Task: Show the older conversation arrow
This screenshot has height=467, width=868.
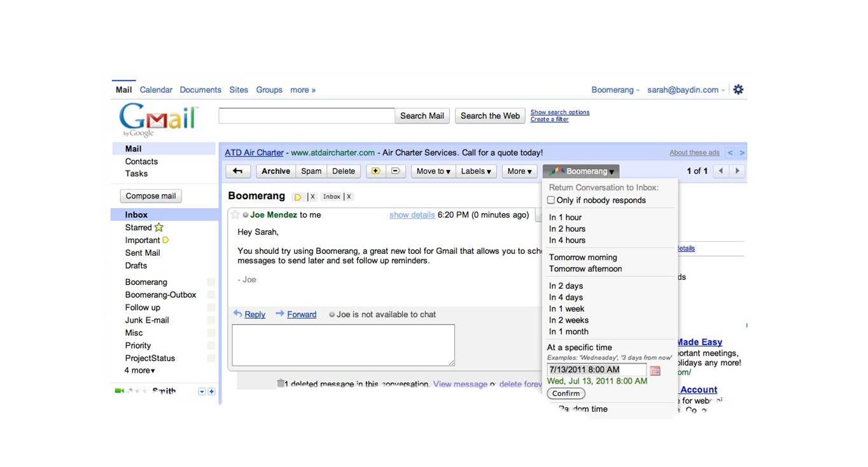Action: (738, 171)
